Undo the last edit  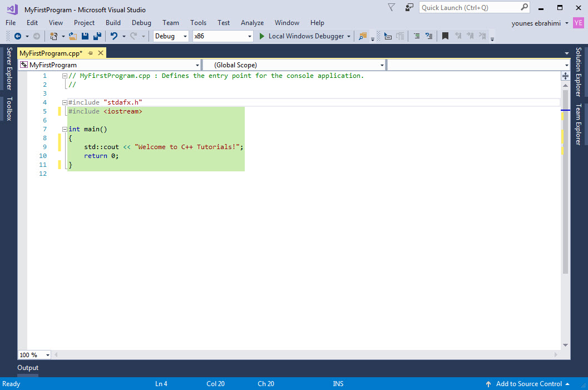[x=116, y=36]
